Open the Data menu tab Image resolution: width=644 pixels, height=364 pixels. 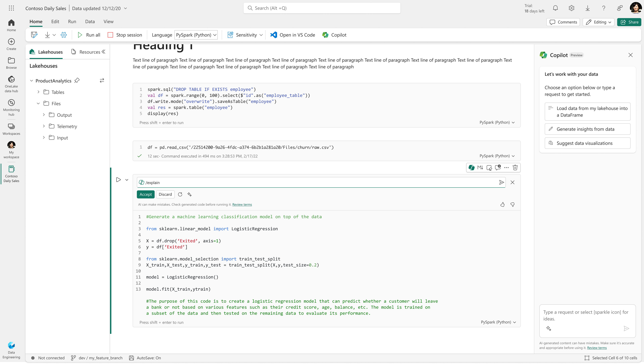pos(90,21)
